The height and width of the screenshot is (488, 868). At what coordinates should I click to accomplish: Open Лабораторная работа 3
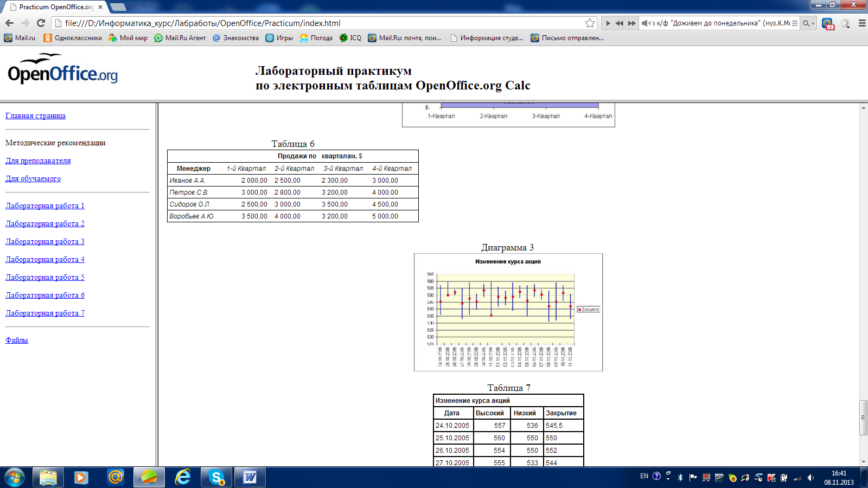click(x=45, y=241)
